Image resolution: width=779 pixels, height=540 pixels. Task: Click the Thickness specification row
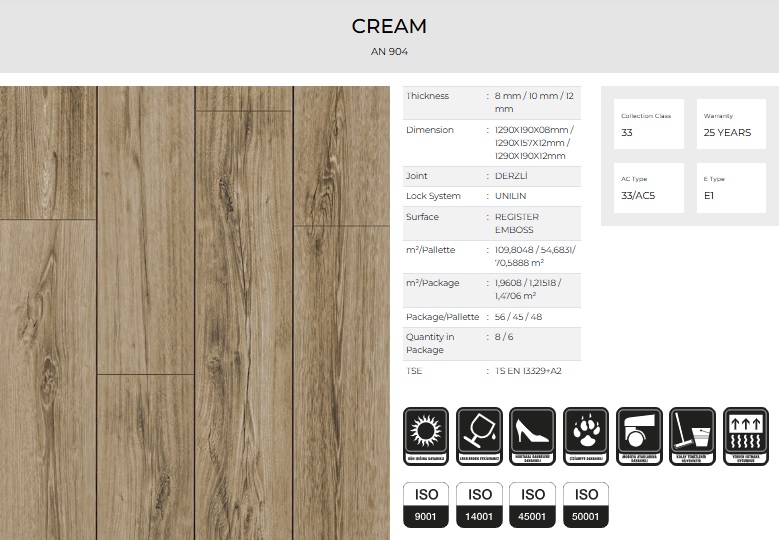tap(492, 102)
